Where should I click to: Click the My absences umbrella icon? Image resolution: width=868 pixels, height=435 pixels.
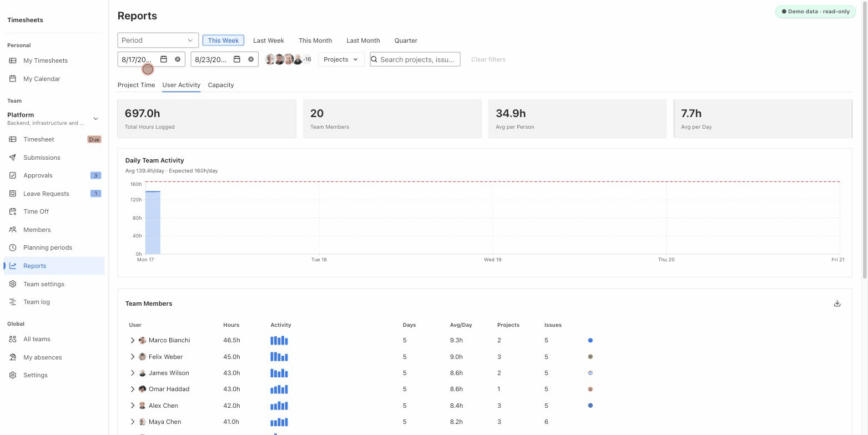(13, 357)
